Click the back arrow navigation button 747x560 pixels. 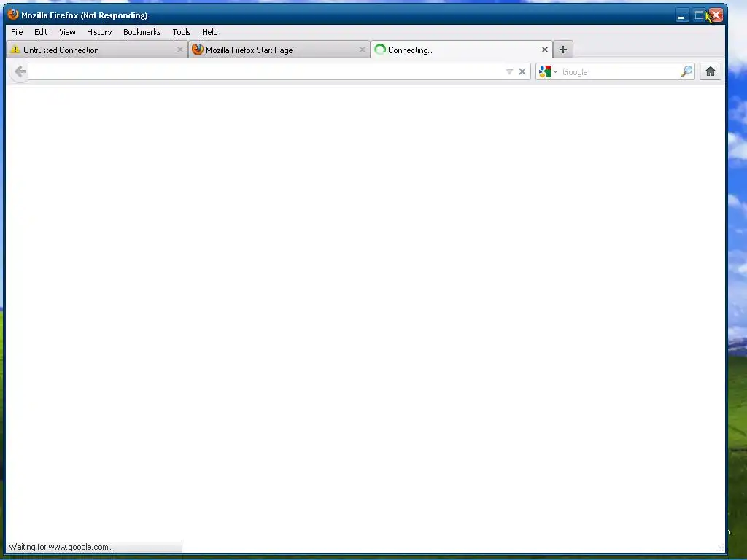(x=20, y=72)
